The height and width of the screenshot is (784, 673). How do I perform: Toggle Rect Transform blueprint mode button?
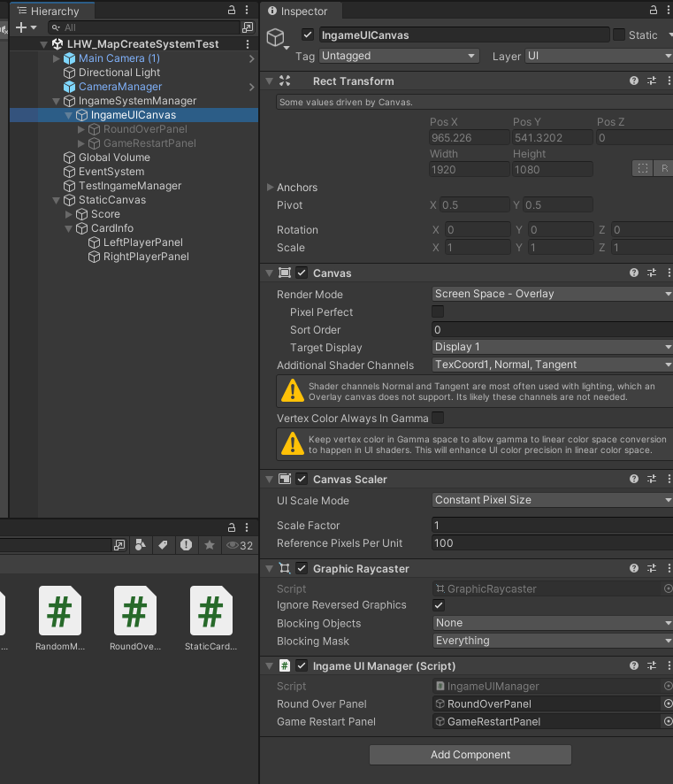pos(643,168)
